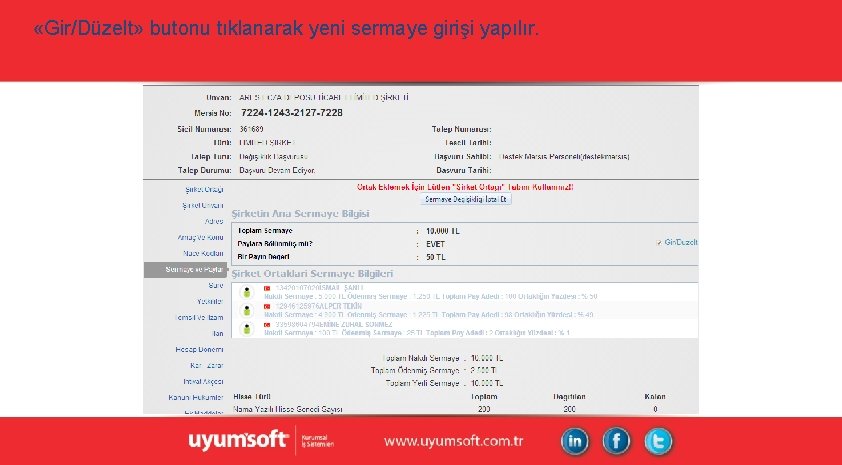842x465 pixels.
Task: Click the Sermaye Değişikliği İptal Et button
Action: [466, 199]
